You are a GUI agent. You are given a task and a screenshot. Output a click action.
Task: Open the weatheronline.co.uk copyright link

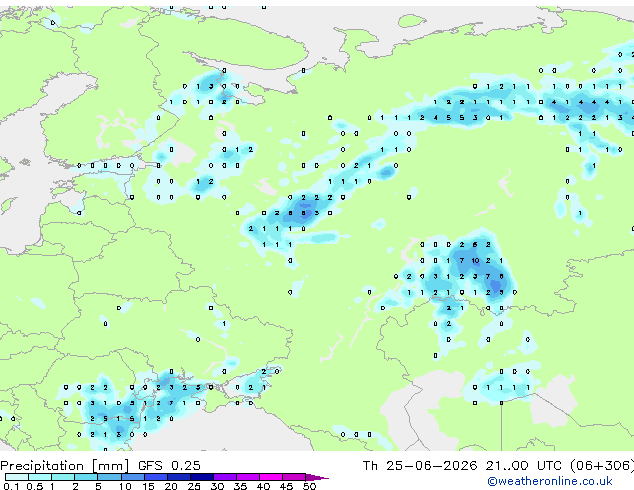coord(550,481)
